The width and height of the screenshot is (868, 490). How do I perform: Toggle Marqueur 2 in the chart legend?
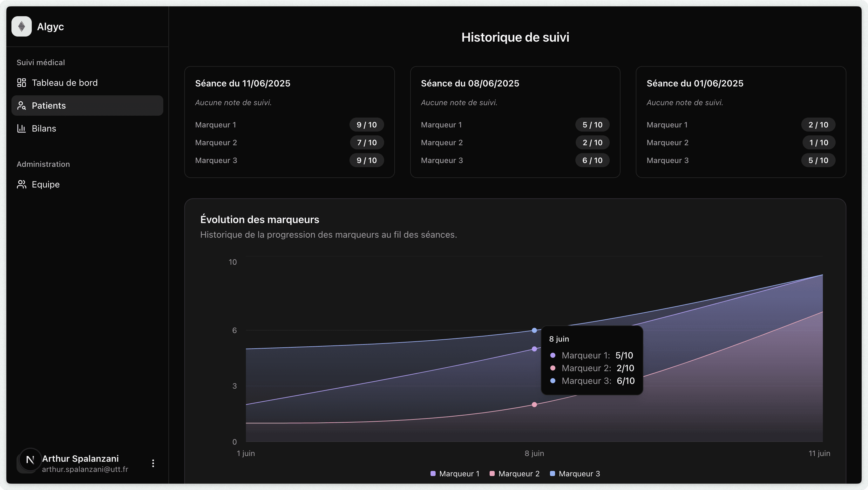pyautogui.click(x=514, y=473)
